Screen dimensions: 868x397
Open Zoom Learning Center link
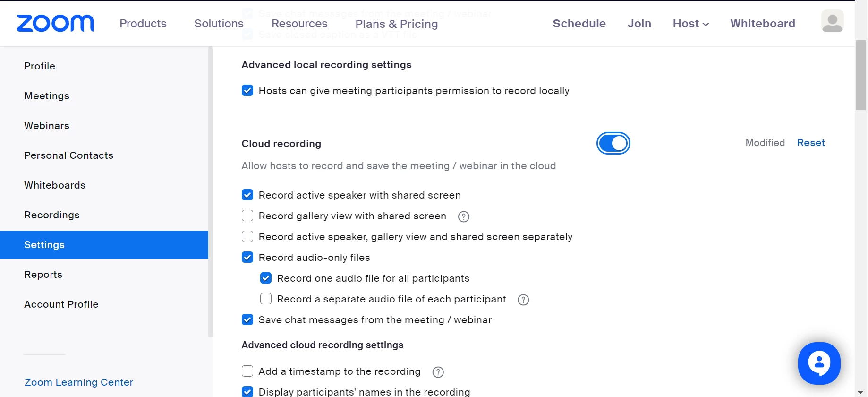(79, 382)
